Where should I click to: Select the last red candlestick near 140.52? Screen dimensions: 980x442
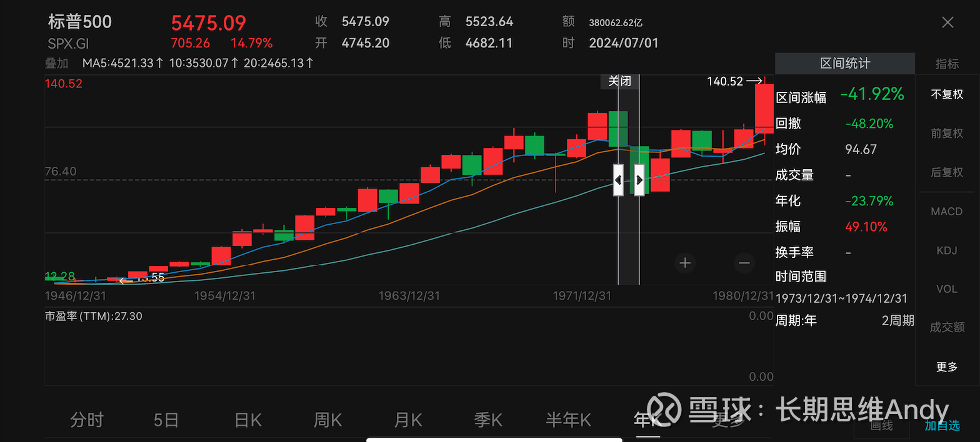pyautogui.click(x=764, y=108)
